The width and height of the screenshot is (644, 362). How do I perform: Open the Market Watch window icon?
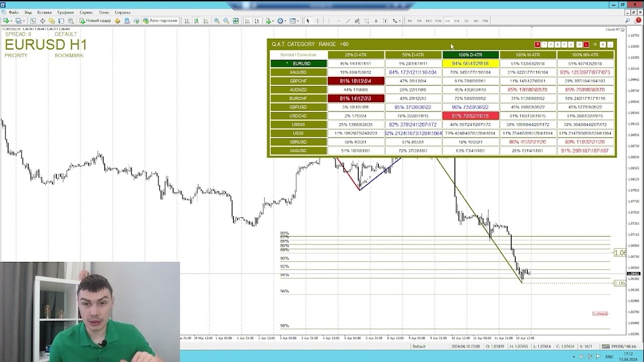tap(33, 21)
